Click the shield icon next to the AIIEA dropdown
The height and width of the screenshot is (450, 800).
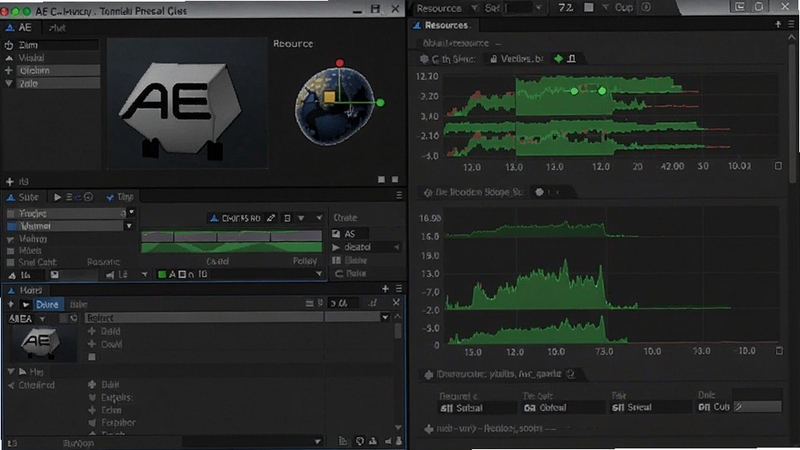tap(73, 318)
